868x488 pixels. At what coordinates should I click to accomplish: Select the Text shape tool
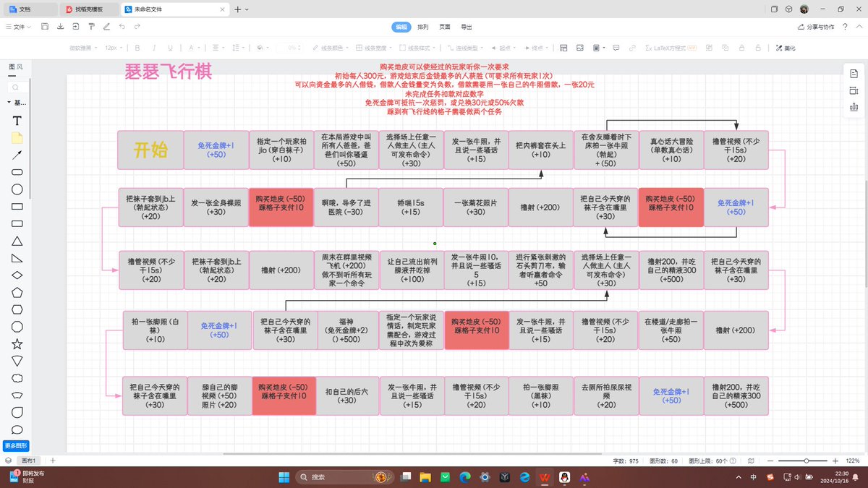click(17, 120)
